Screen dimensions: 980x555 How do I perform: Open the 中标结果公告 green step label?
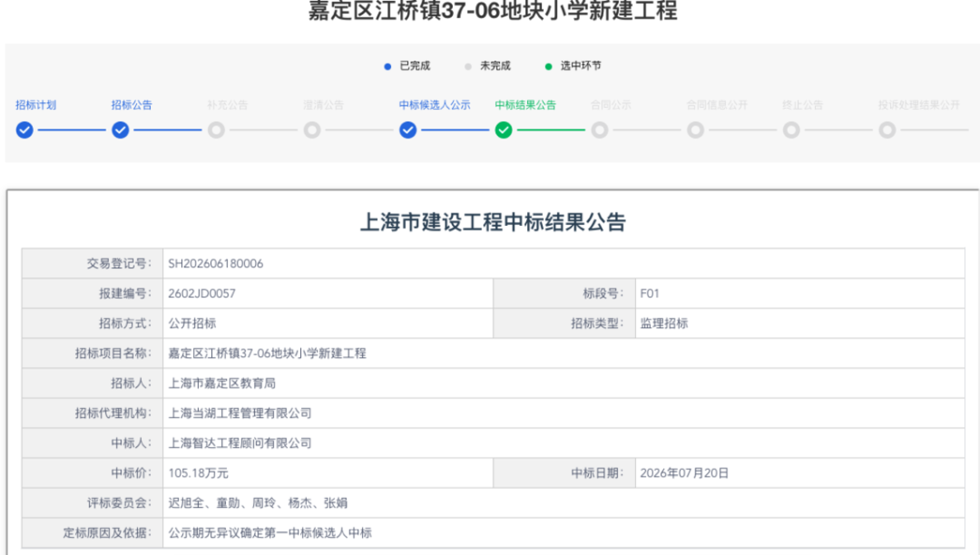click(x=525, y=105)
